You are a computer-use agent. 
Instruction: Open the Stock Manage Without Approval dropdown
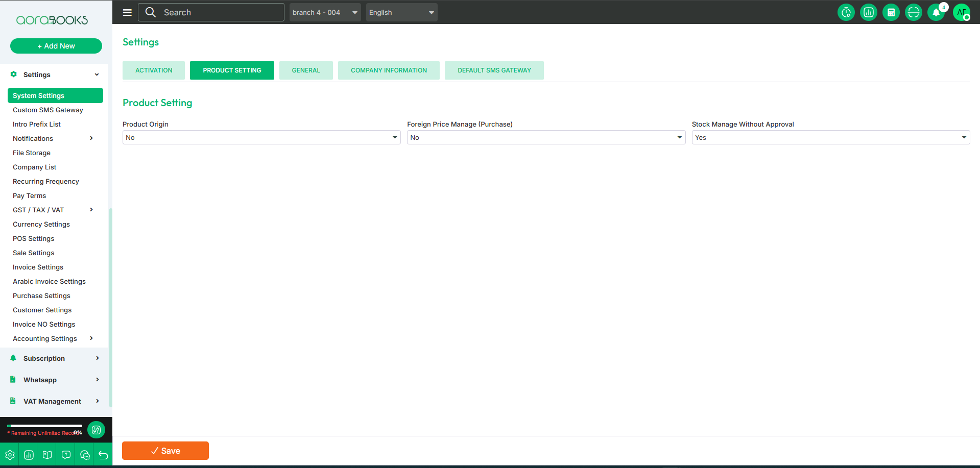point(830,137)
